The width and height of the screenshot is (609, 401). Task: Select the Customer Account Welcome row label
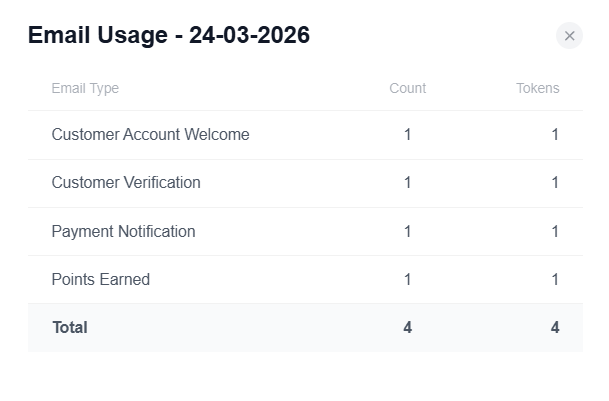pos(150,135)
